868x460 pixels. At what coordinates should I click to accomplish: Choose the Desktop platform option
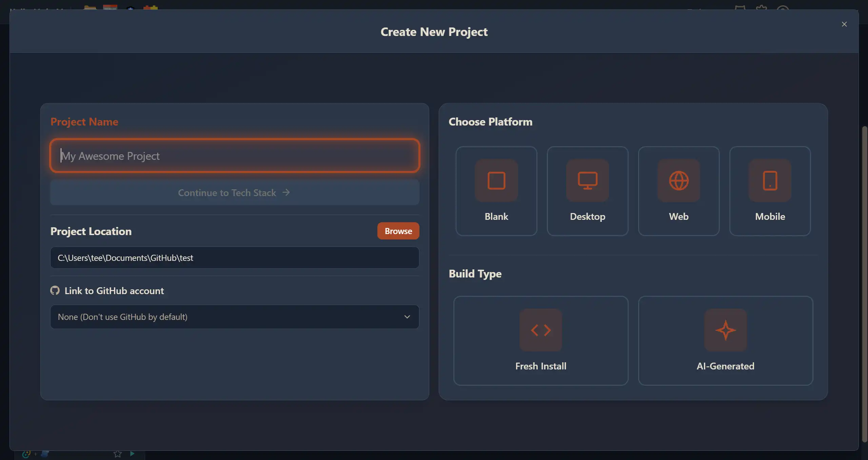[587, 191]
